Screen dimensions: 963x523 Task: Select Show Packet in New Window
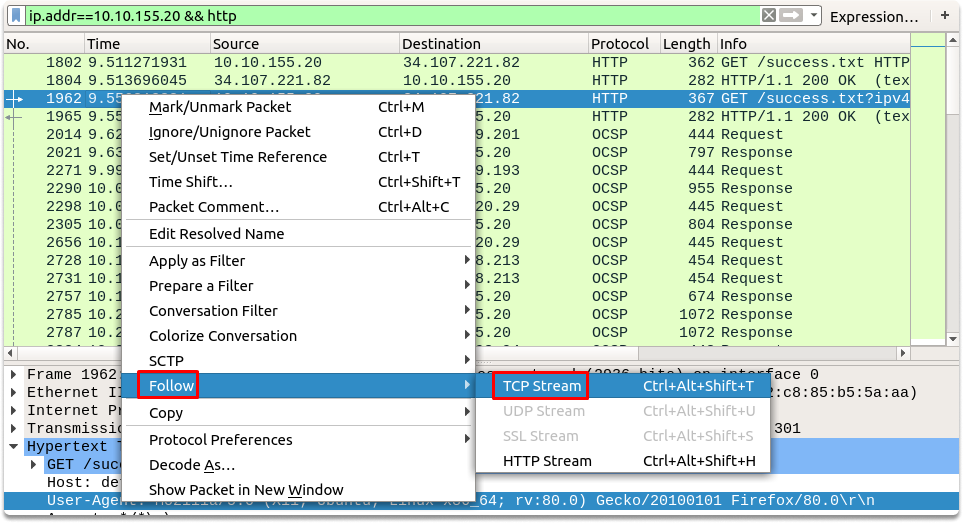[x=298, y=490]
